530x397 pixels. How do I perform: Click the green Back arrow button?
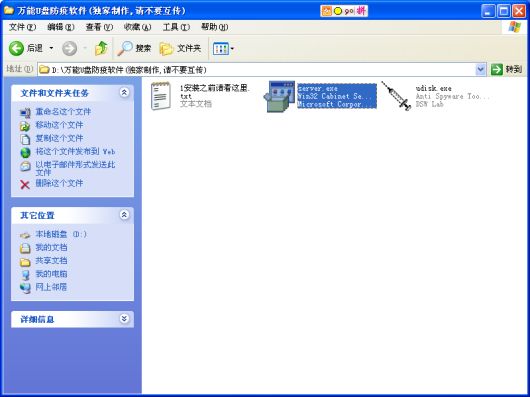pos(16,48)
